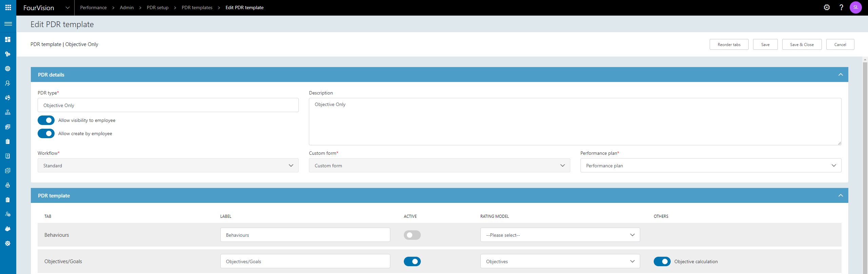Image resolution: width=868 pixels, height=274 pixels.
Task: Turn off Objective calculation toggle
Action: click(662, 261)
